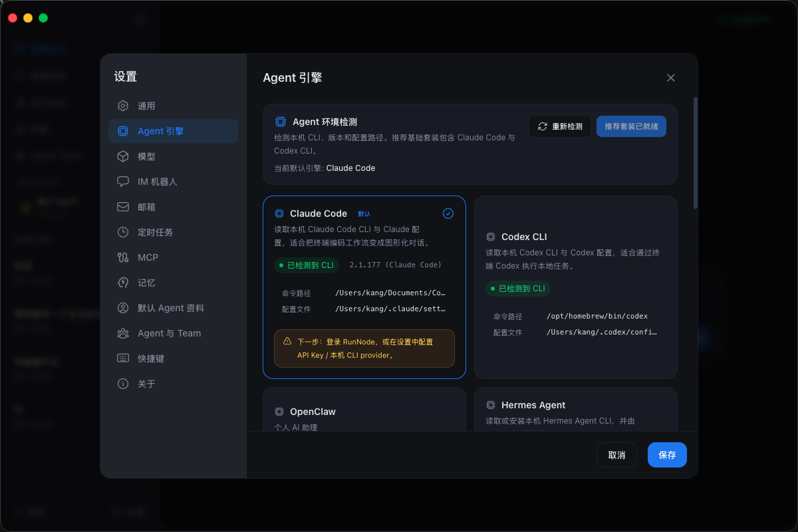Click the info icon beside 关于
The image size is (798, 532).
[123, 384]
